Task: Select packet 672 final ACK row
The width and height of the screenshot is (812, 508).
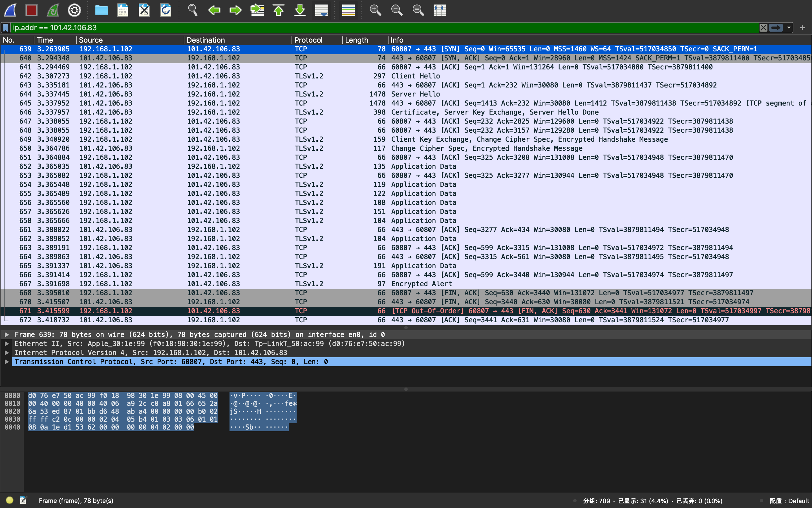Action: (406, 320)
